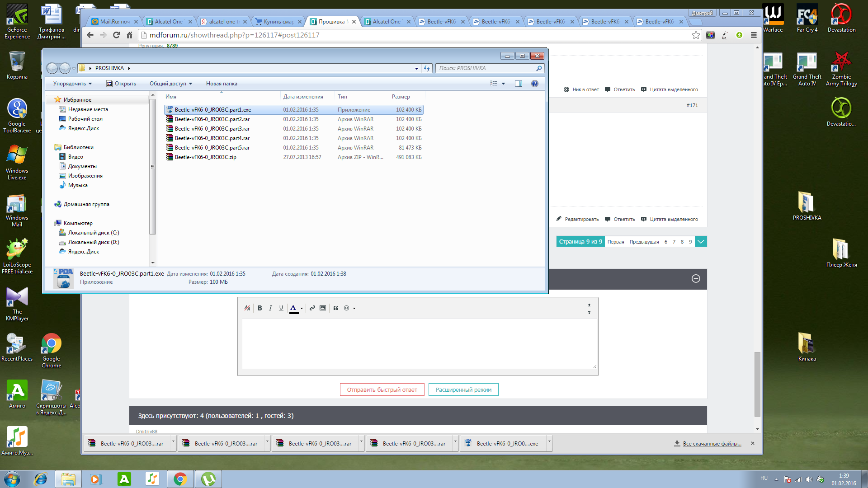The height and width of the screenshot is (488, 868).
Task: Click the quote icon in editor toolbar
Action: coord(336,308)
